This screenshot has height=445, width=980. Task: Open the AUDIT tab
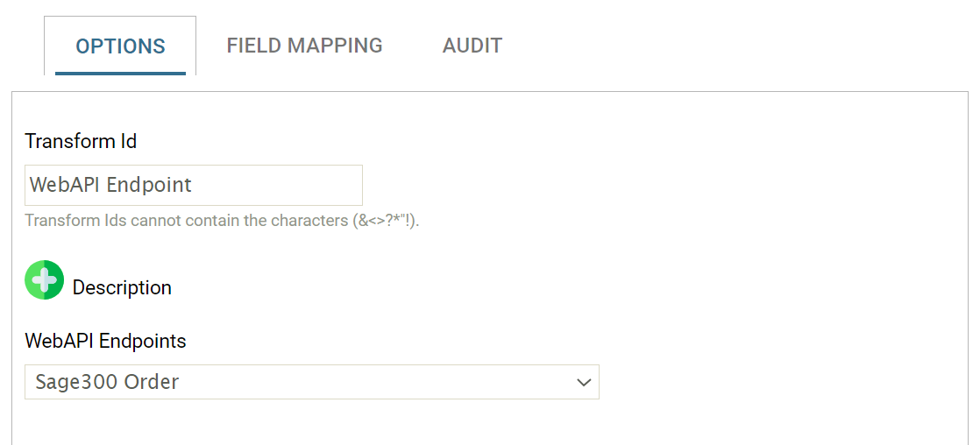[472, 46]
